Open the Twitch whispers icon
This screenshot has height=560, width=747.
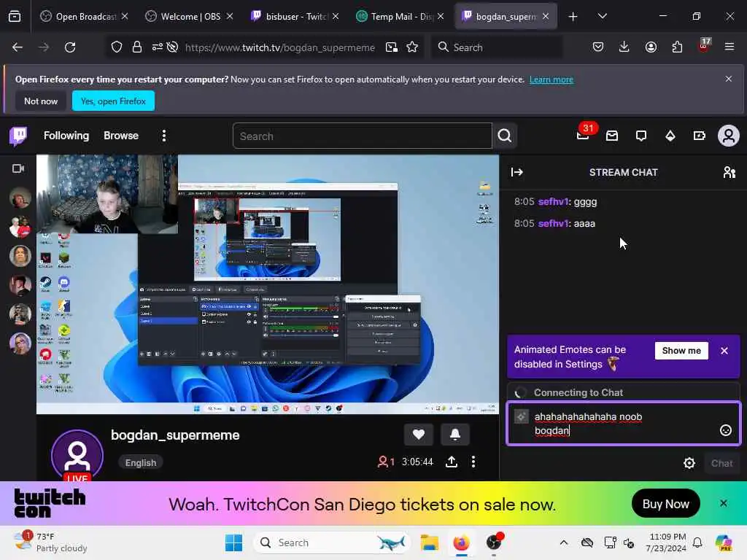click(641, 136)
